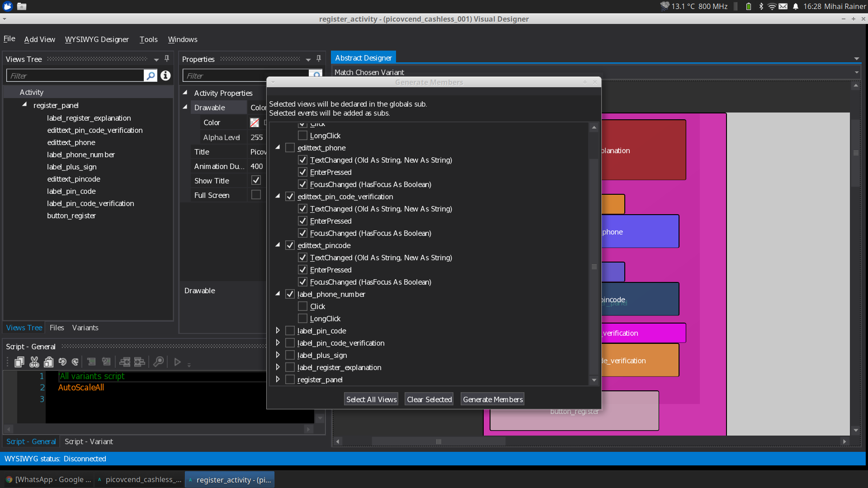Expand the label_pin_code node
The image size is (868, 488).
[278, 331]
